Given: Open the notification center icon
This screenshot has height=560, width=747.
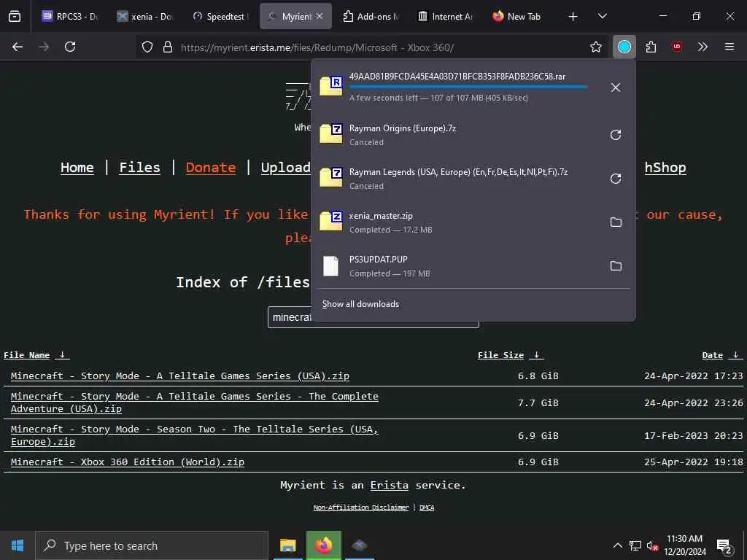Looking at the screenshot, I should tap(724, 546).
